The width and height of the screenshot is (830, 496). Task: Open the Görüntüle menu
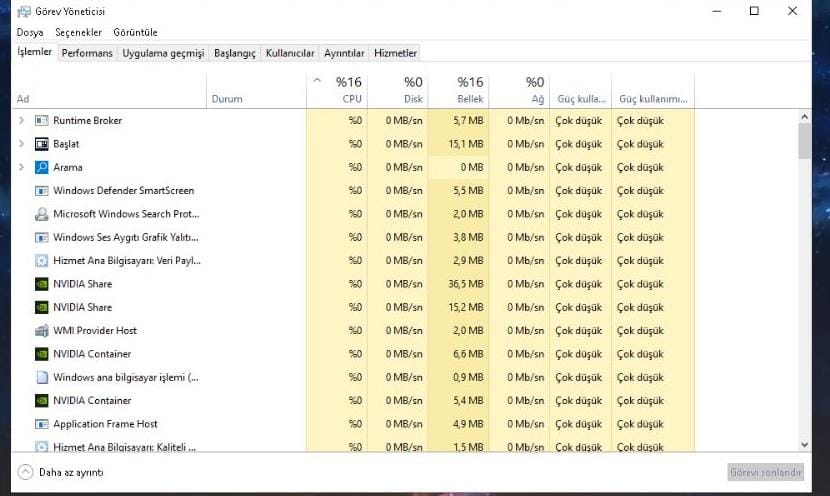coord(135,32)
